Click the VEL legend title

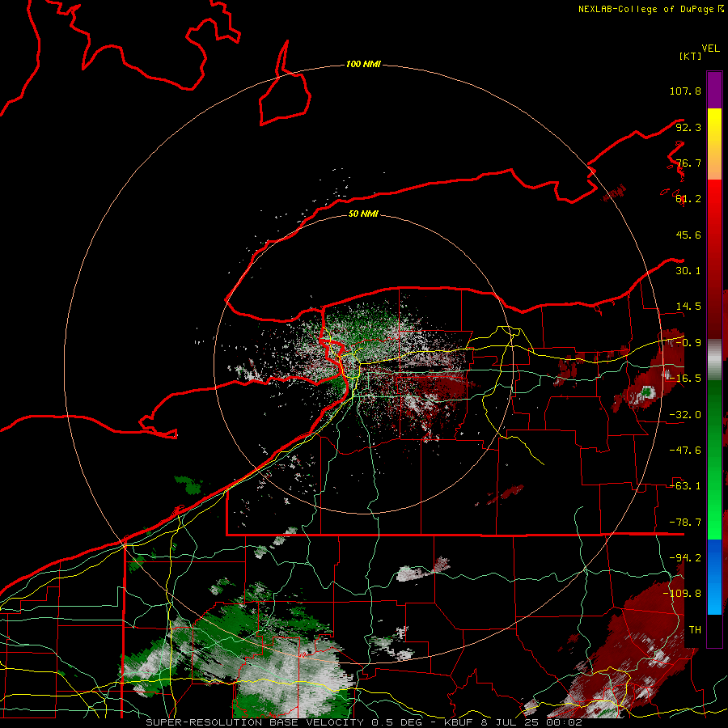[710, 49]
